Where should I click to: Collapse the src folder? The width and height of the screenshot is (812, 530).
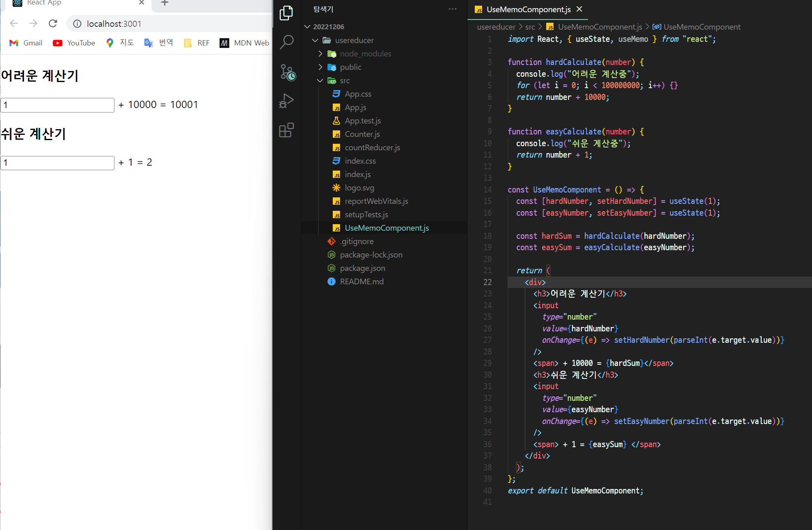(320, 80)
